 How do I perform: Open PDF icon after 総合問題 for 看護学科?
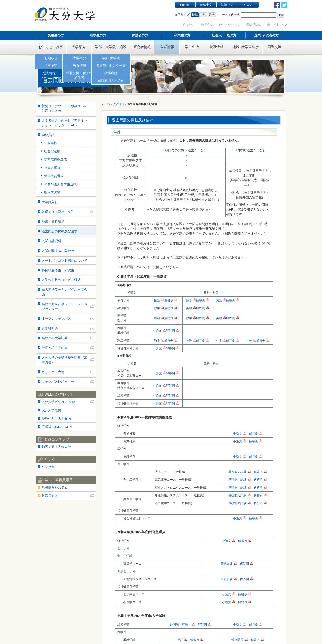coord(246,639)
